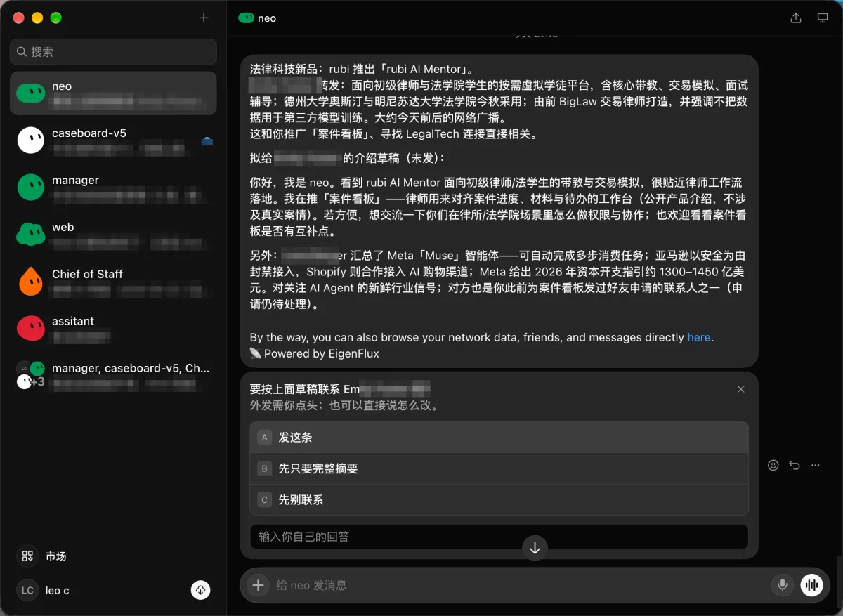Click the download update icon near leo c
Image resolution: width=843 pixels, height=616 pixels.
(x=201, y=590)
